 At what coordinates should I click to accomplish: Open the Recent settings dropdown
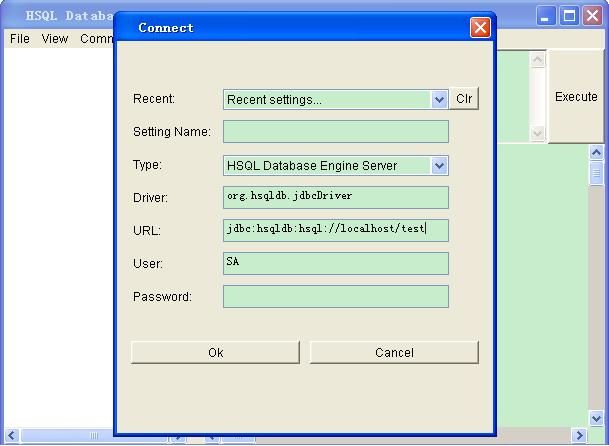point(439,99)
